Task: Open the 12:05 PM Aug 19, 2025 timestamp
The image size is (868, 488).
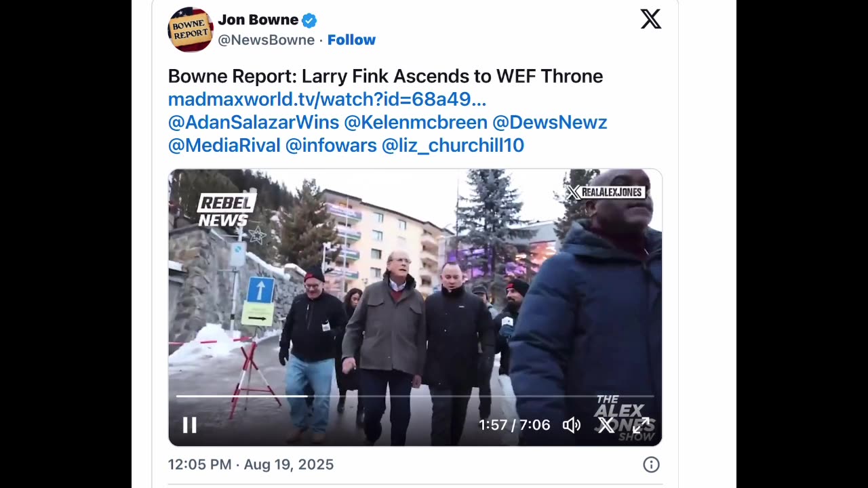Action: pyautogui.click(x=251, y=464)
